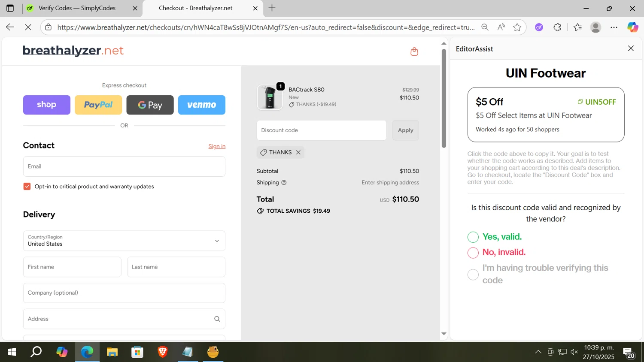Screen dimensions: 644x362
Task: Launch Brave browser from the taskbar
Action: pos(162,352)
